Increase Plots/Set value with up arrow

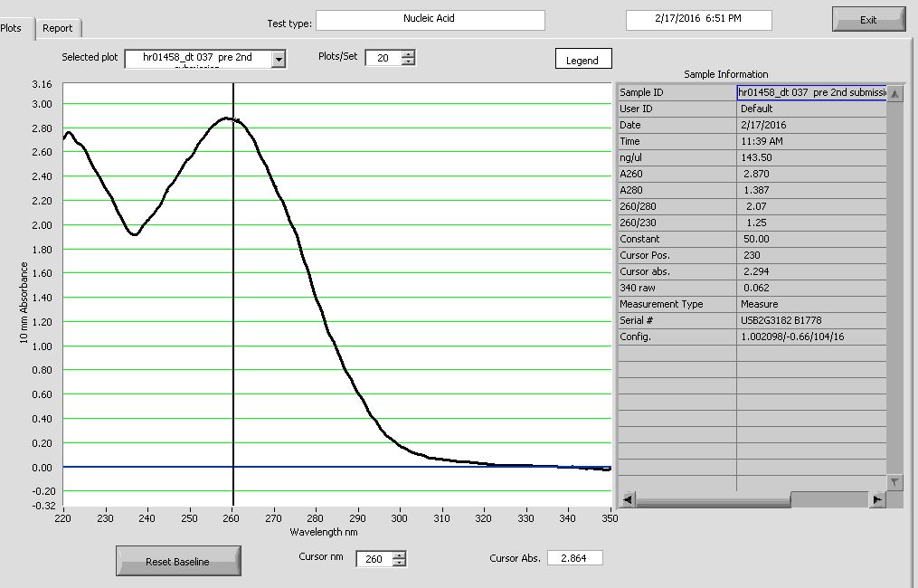coord(408,53)
